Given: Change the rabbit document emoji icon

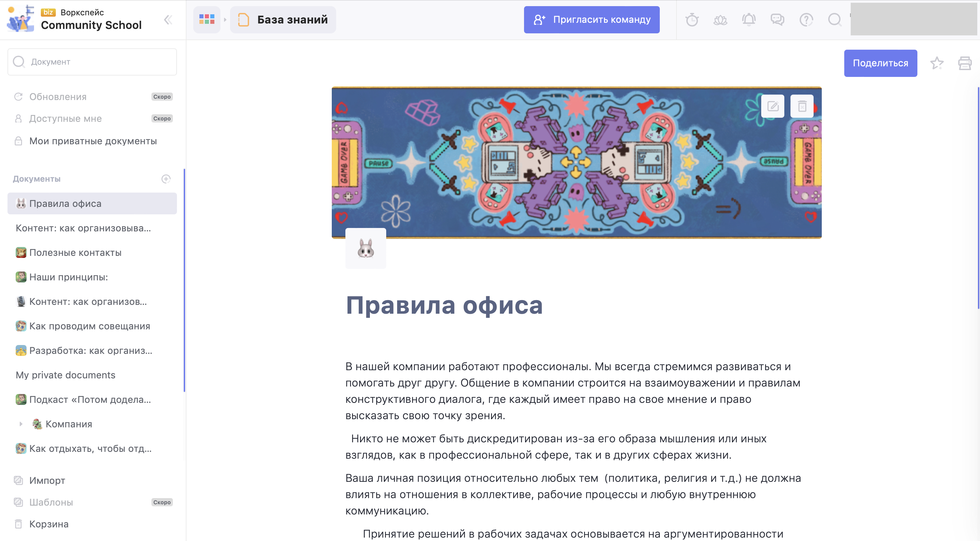Looking at the screenshot, I should pos(365,248).
